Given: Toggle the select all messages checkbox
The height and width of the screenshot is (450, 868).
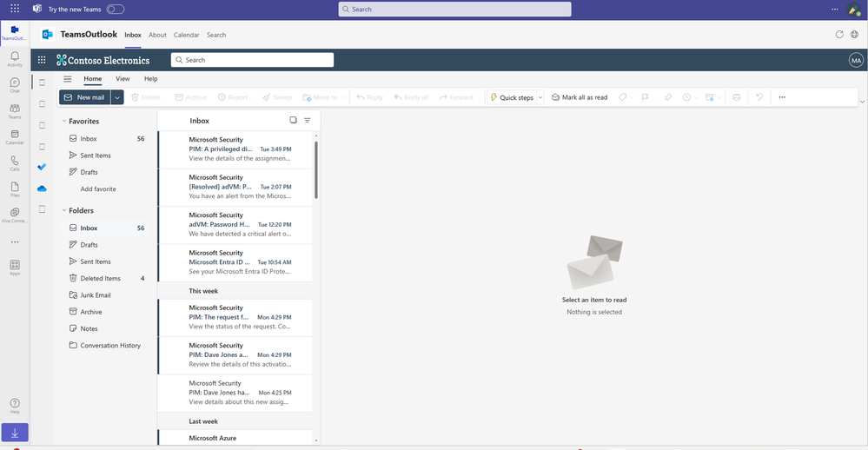Looking at the screenshot, I should pyautogui.click(x=294, y=120).
